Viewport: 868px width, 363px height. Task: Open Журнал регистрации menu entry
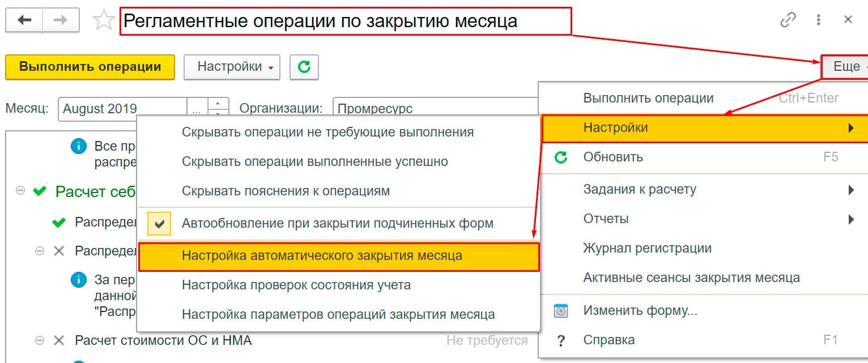coord(647,248)
